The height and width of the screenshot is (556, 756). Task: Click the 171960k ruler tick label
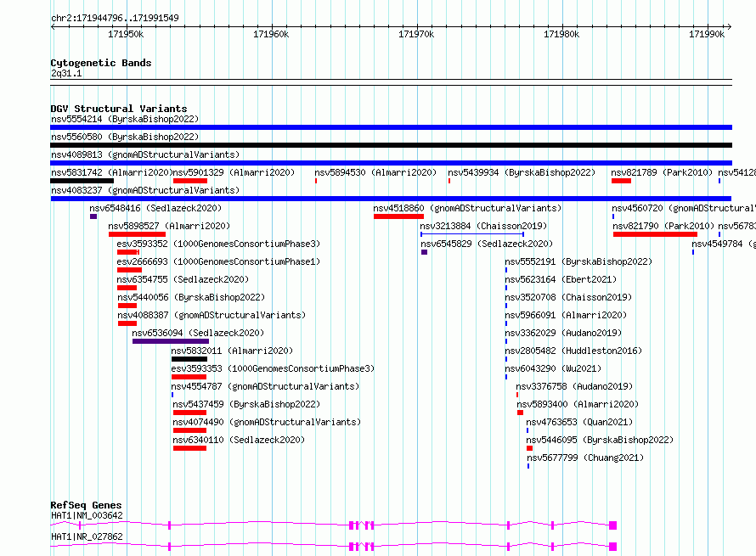271,34
